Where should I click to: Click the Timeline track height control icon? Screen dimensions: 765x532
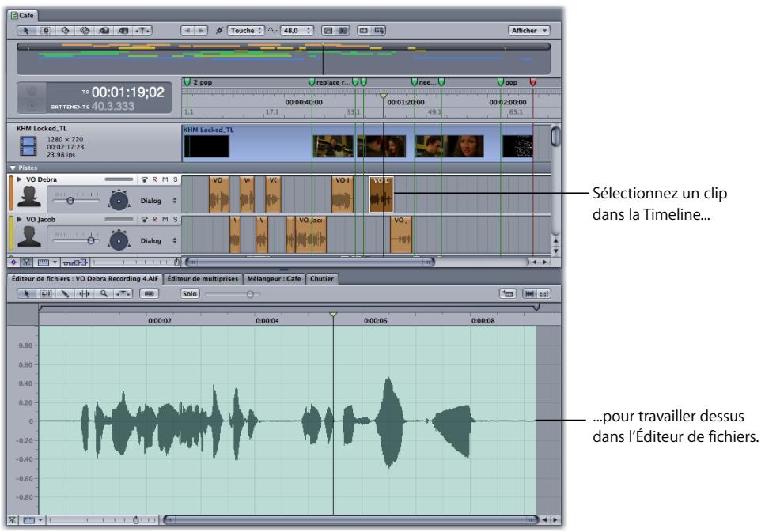pyautogui.click(x=75, y=262)
